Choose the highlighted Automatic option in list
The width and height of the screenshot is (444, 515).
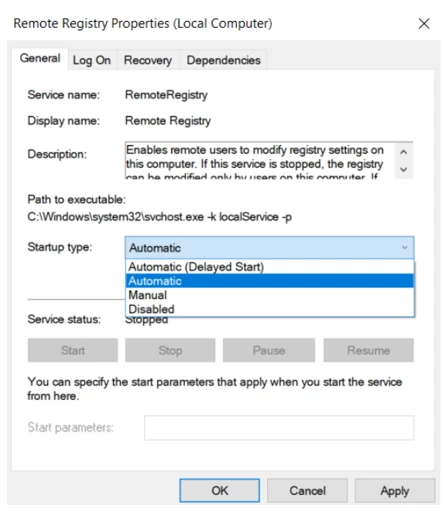point(270,281)
